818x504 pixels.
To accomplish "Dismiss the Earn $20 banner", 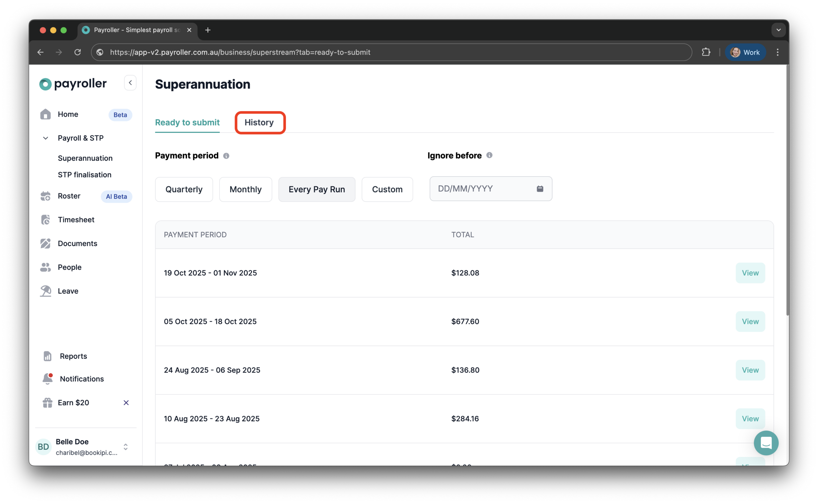I will (x=126, y=402).
